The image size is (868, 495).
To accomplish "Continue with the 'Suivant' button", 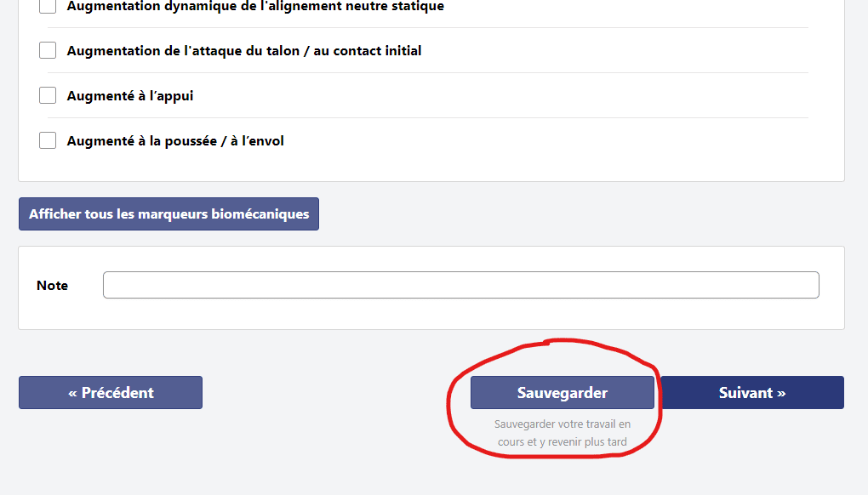I will click(x=752, y=393).
